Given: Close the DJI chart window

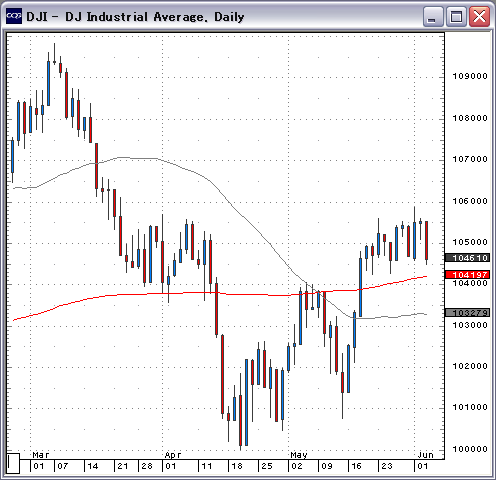Looking at the screenshot, I should pos(479,16).
